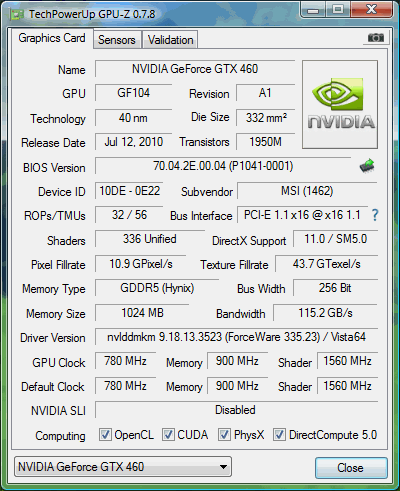Select the NVIDIA GeForce GTX 460 combo box

(123, 467)
